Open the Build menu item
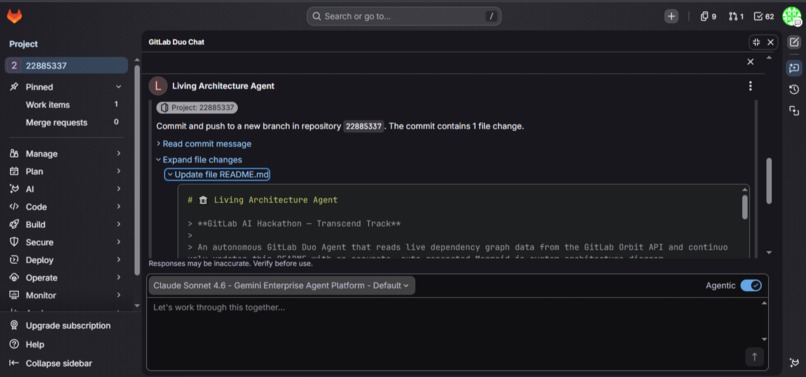 coord(66,224)
